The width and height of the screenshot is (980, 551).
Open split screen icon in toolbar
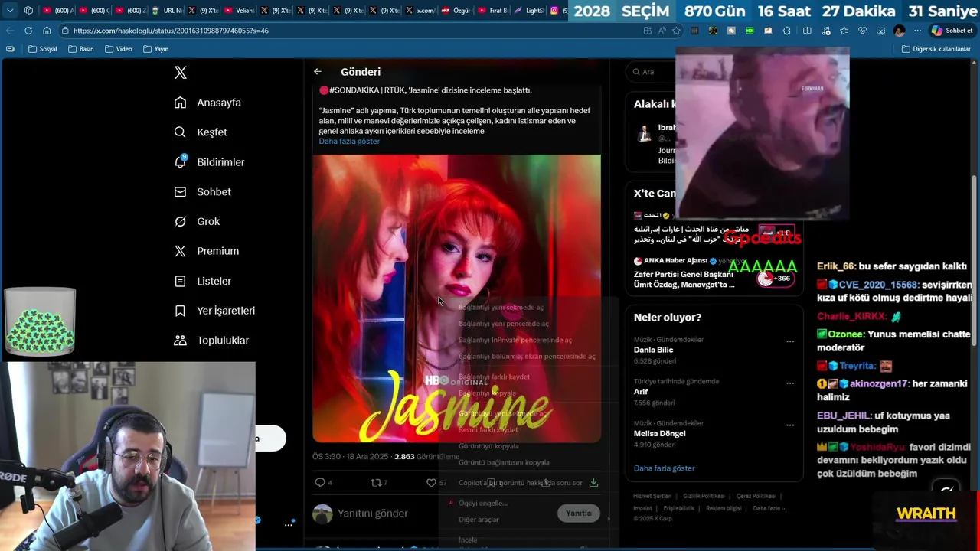(x=807, y=31)
